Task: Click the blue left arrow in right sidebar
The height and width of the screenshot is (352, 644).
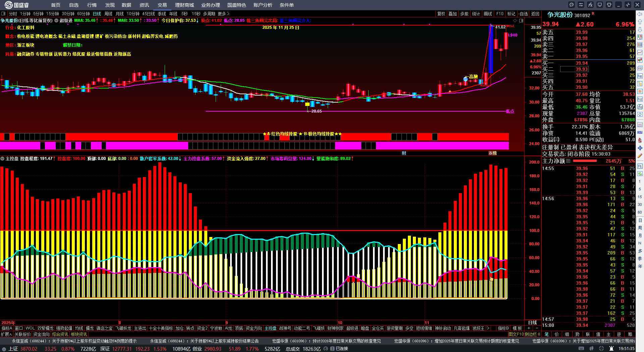Action: coord(640,14)
